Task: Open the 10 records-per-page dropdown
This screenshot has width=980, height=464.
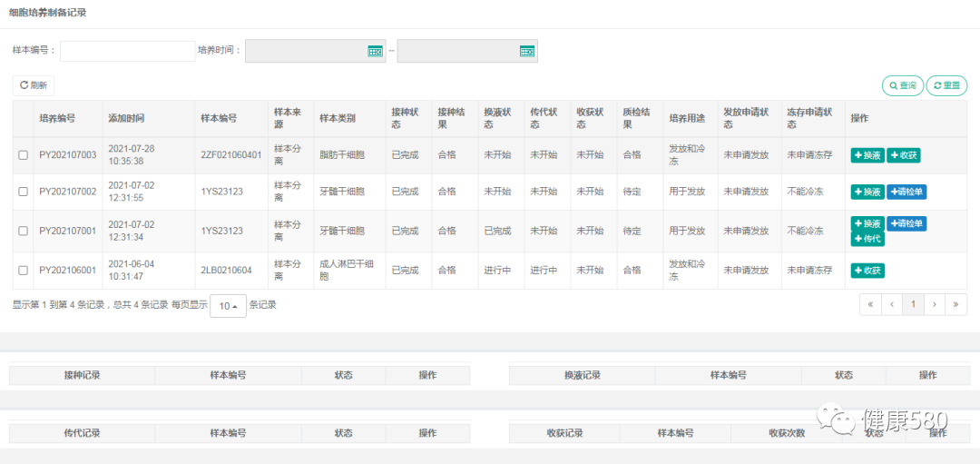Action: tap(228, 306)
